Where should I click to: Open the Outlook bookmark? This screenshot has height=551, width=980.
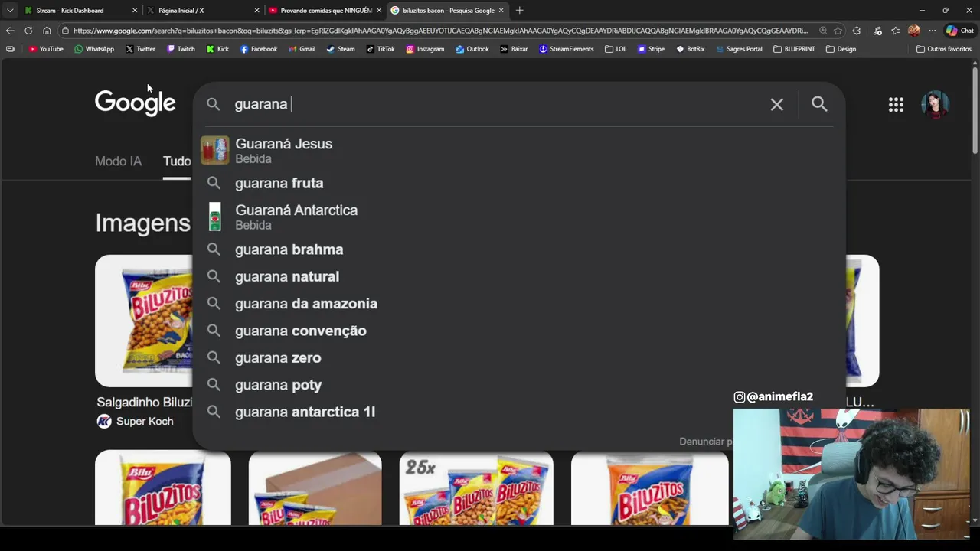pyautogui.click(x=472, y=49)
